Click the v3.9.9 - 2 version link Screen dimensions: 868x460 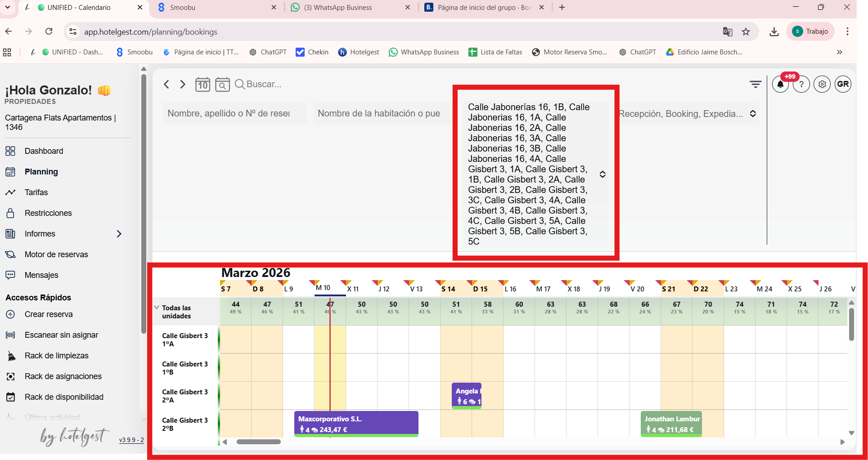[131, 440]
